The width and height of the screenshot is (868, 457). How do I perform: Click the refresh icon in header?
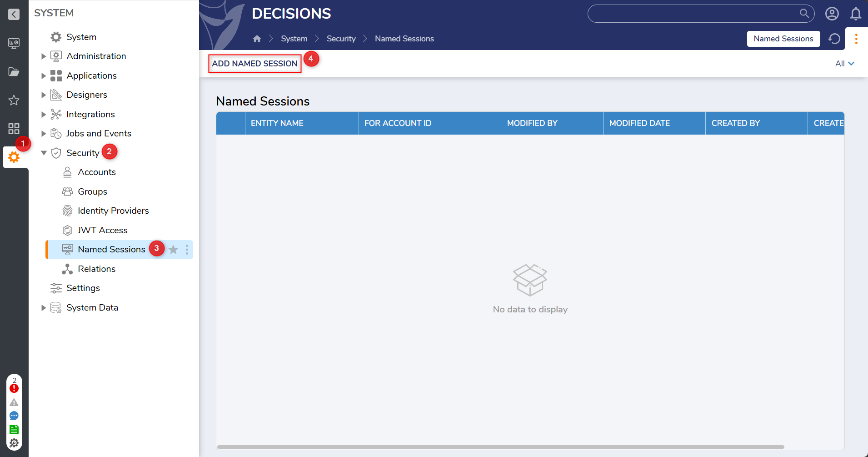click(x=834, y=39)
